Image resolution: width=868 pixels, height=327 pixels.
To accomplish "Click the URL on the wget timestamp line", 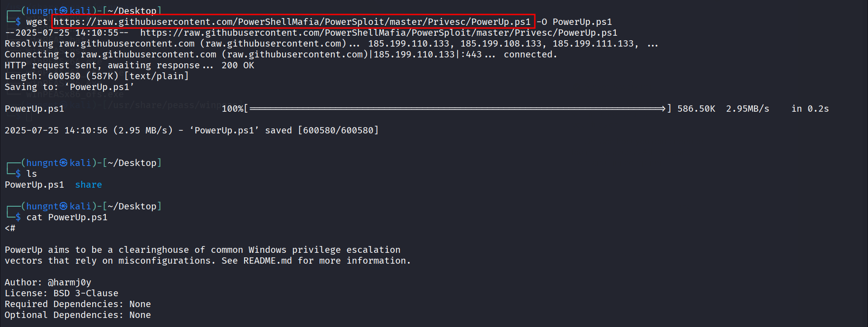I will [x=378, y=33].
